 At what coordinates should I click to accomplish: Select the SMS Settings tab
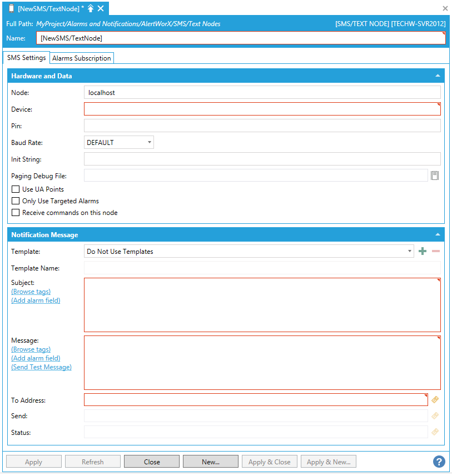pos(26,58)
